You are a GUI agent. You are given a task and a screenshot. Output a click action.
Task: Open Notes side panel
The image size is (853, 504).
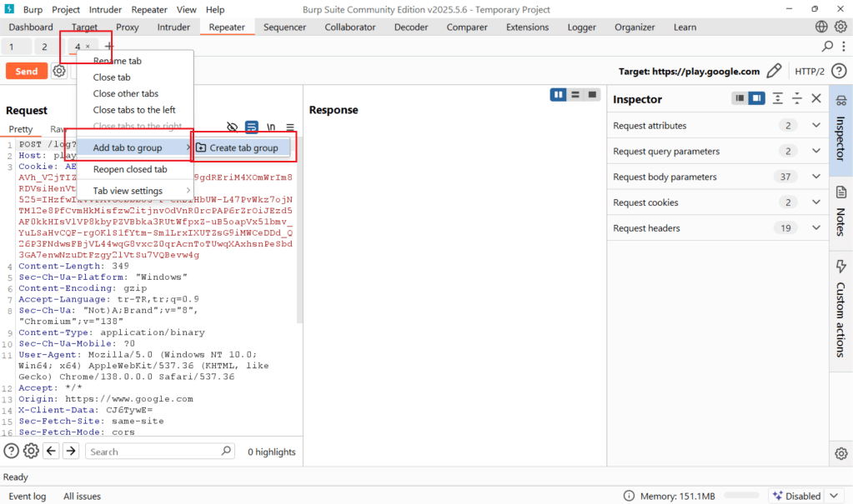coord(840,212)
